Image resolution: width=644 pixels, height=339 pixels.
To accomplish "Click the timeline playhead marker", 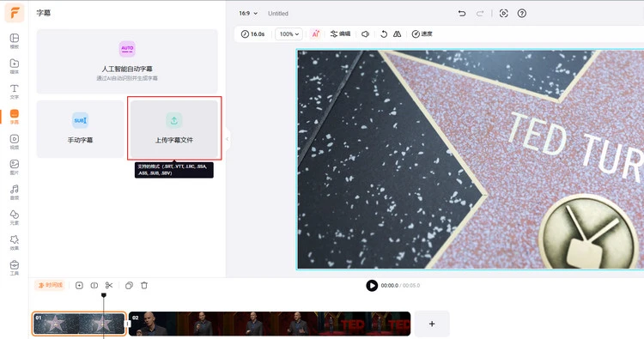I will (x=104, y=295).
